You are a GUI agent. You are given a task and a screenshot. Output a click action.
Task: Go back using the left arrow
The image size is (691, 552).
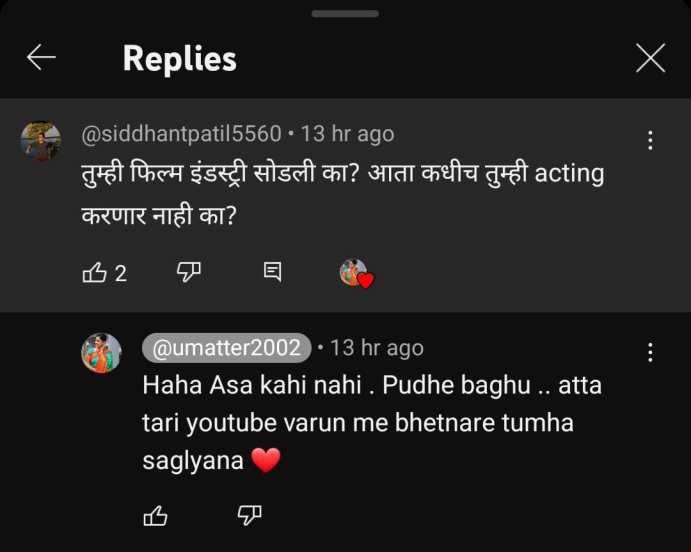pyautogui.click(x=41, y=58)
